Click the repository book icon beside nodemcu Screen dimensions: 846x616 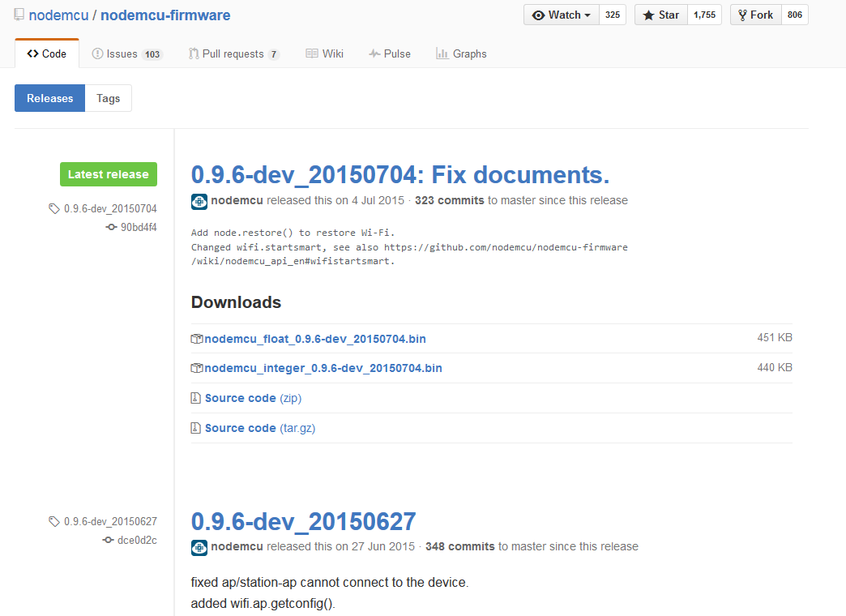coord(19,15)
